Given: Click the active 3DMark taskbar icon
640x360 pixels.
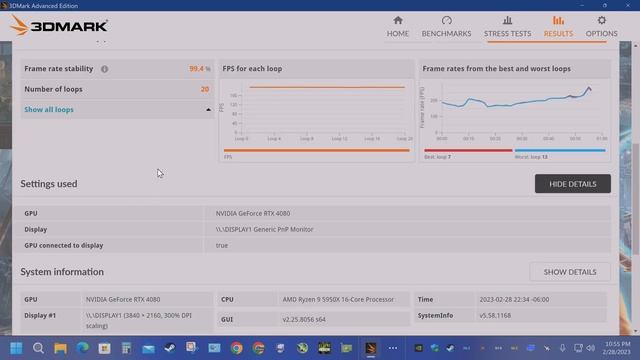Looking at the screenshot, I should (x=371, y=348).
